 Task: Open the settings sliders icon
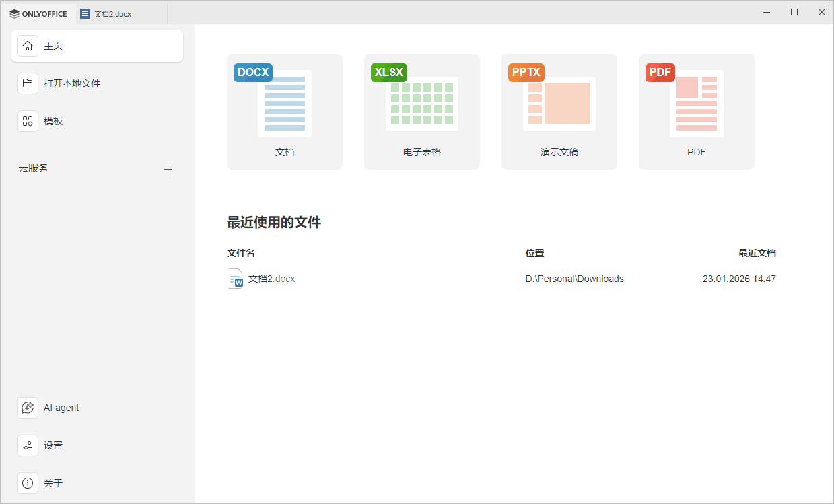tap(28, 445)
